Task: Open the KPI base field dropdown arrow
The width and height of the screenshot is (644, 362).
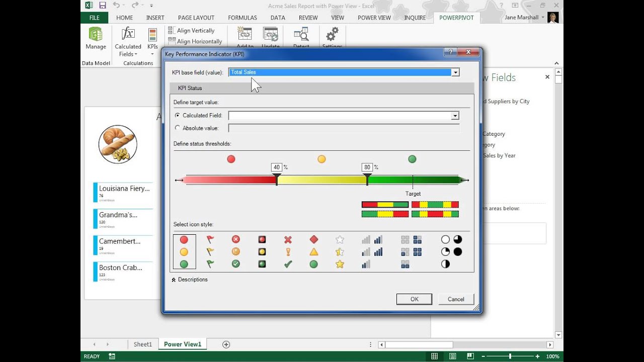Action: point(455,72)
